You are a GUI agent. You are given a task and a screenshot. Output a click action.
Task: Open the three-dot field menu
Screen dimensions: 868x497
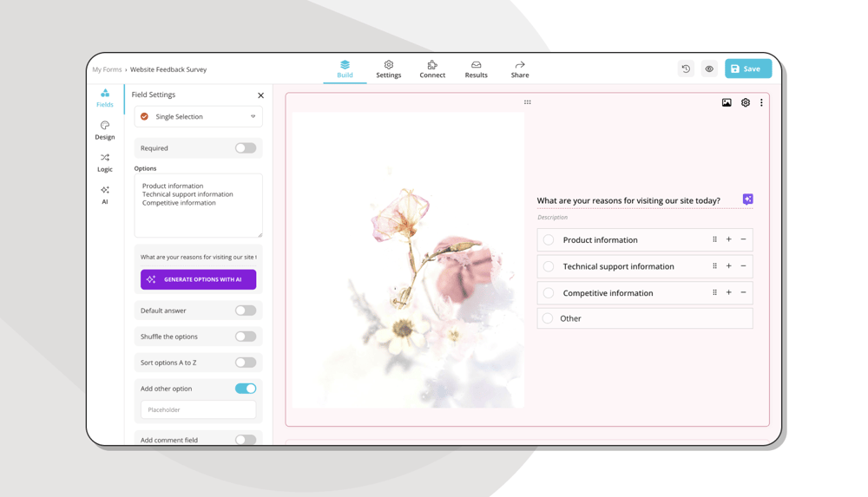(761, 102)
